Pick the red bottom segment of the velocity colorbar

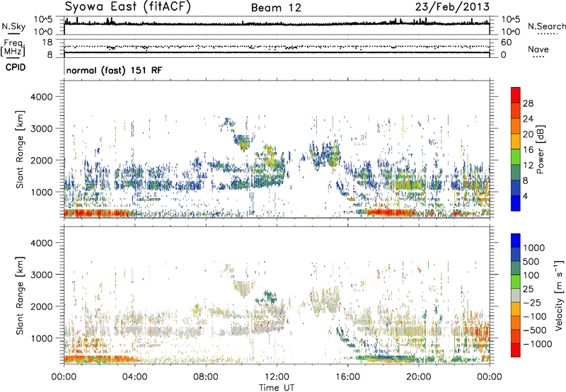click(x=516, y=350)
